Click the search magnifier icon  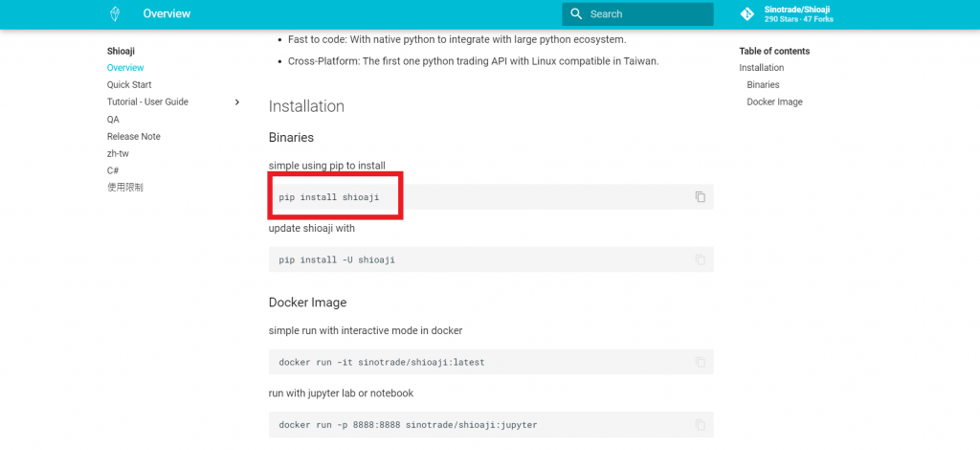[x=576, y=13]
